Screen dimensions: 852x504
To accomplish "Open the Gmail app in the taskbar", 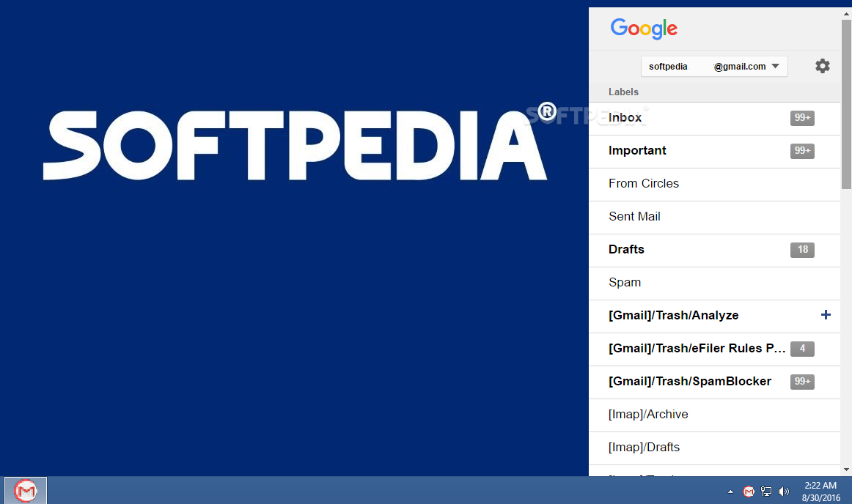I will tap(26, 490).
